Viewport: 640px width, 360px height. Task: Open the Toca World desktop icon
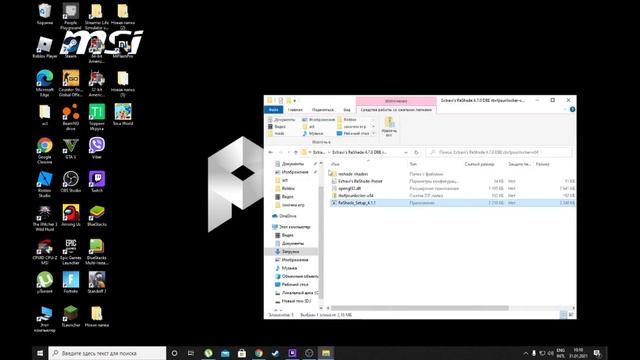(x=123, y=114)
